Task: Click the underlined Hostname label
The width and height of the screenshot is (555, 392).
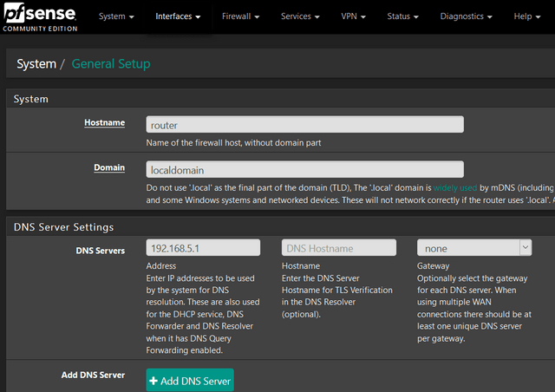Action: click(x=104, y=123)
